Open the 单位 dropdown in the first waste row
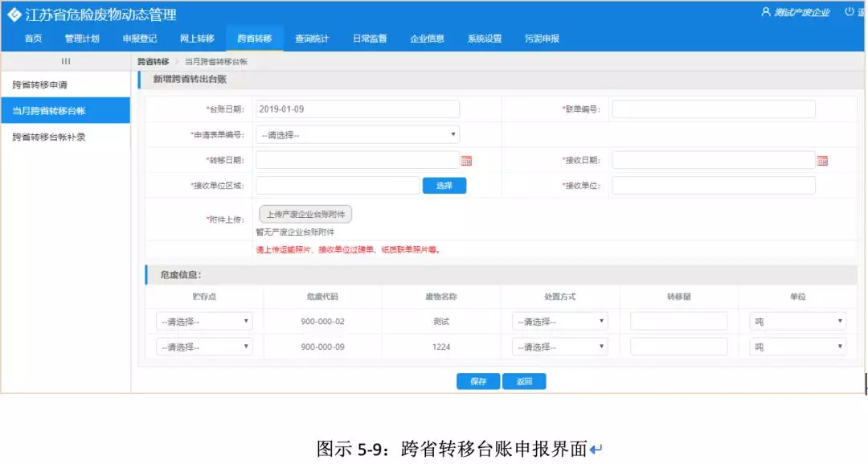The height and width of the screenshot is (464, 868). [797, 322]
